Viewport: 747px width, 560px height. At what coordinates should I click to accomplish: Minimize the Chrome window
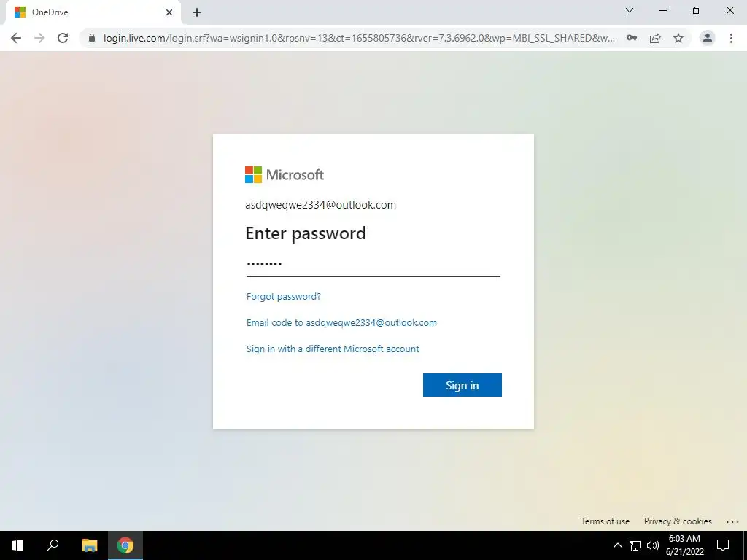tap(662, 10)
